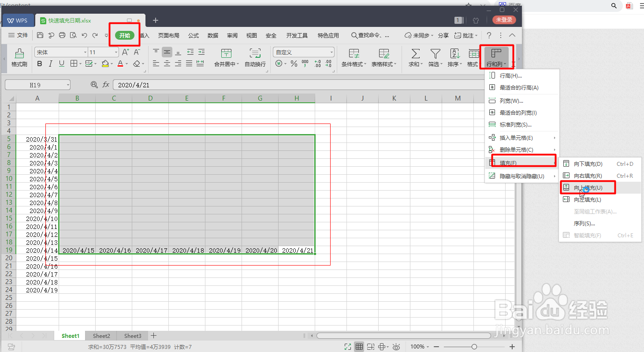The height and width of the screenshot is (352, 644).
Task: Click the Print icon in quick access toolbar
Action: 62,35
